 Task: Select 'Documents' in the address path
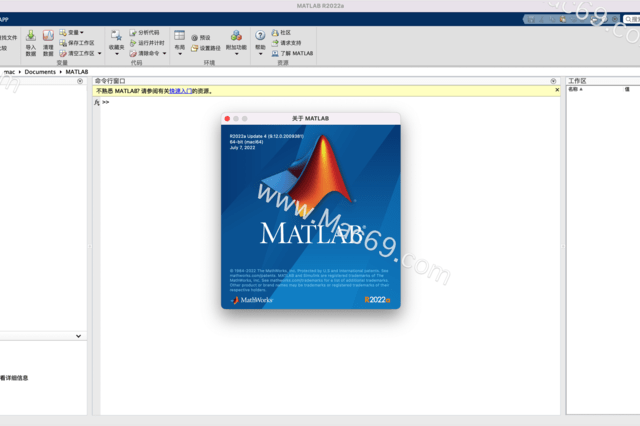pos(40,72)
